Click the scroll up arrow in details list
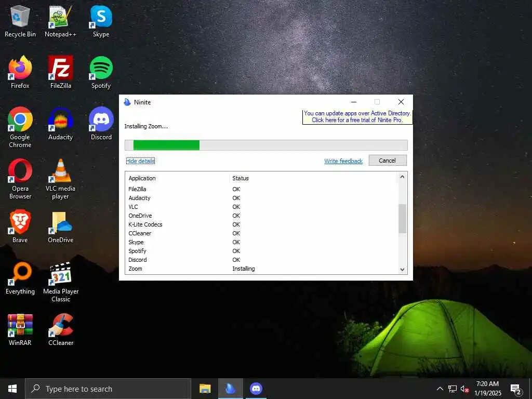Viewport: 532px width, 399px height. pyautogui.click(x=402, y=177)
